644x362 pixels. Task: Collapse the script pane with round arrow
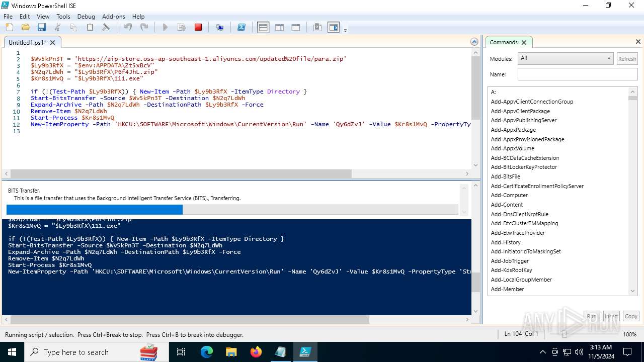[474, 42]
